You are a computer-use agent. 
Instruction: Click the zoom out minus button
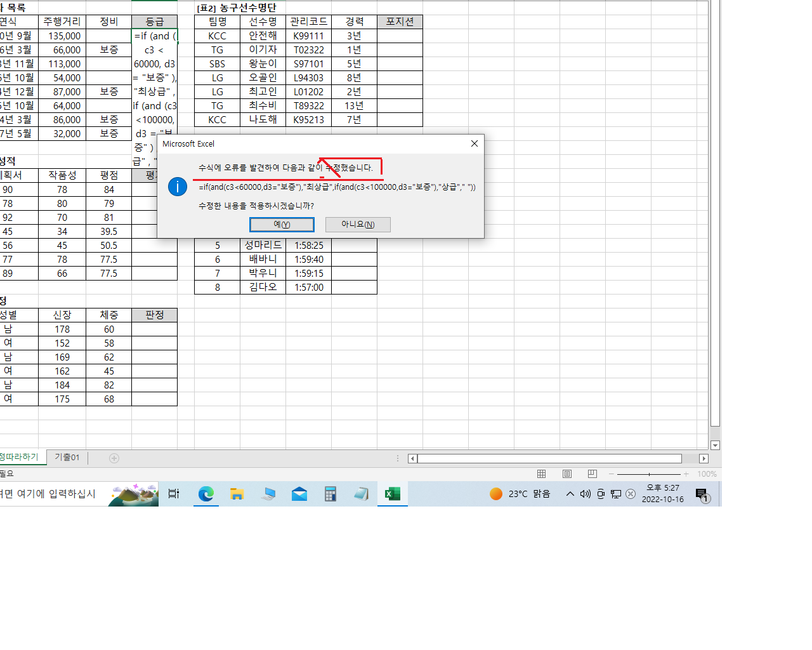point(611,474)
